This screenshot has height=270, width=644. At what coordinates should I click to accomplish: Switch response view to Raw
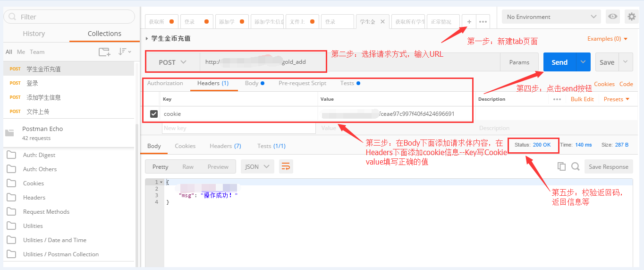[x=188, y=166]
